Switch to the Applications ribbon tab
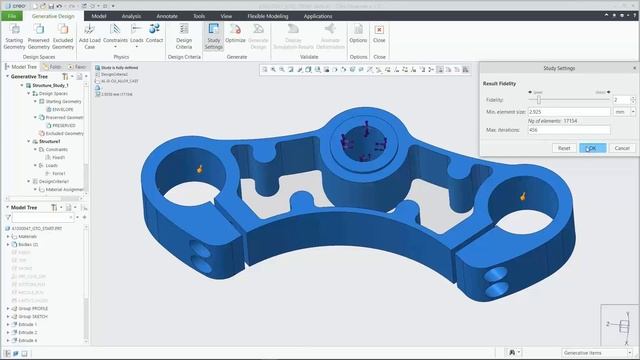Image resolution: width=640 pixels, height=360 pixels. point(318,16)
